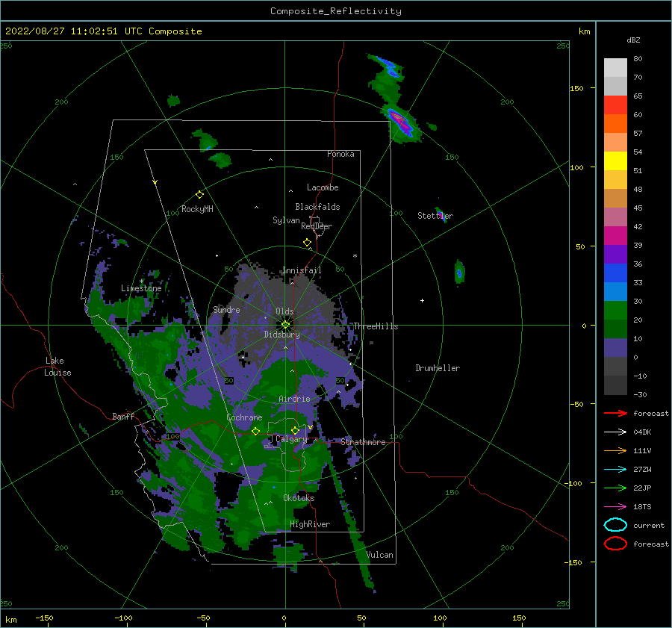Image resolution: width=672 pixels, height=628 pixels.
Task: Click the small storm cell next to Stettler
Action: point(443,216)
